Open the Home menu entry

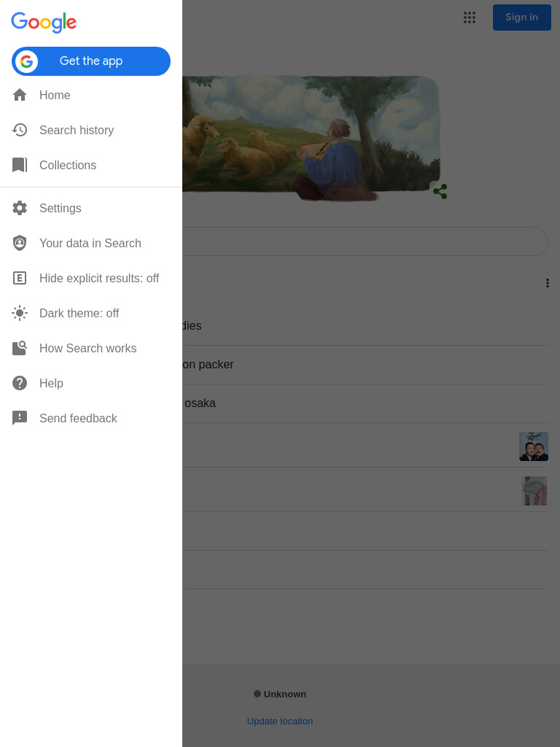point(91,95)
